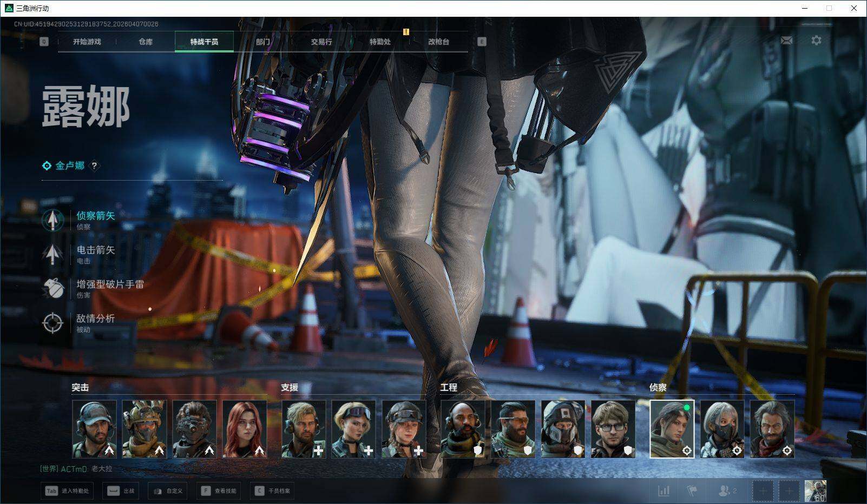Click the 工程 class heading
867x504 pixels.
tap(449, 387)
